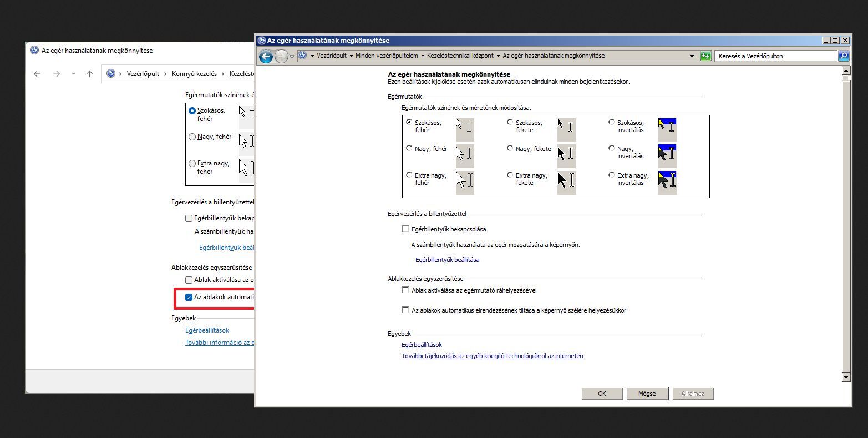Click Control Panel icon in front address bar
The image size is (868, 438).
(x=302, y=56)
